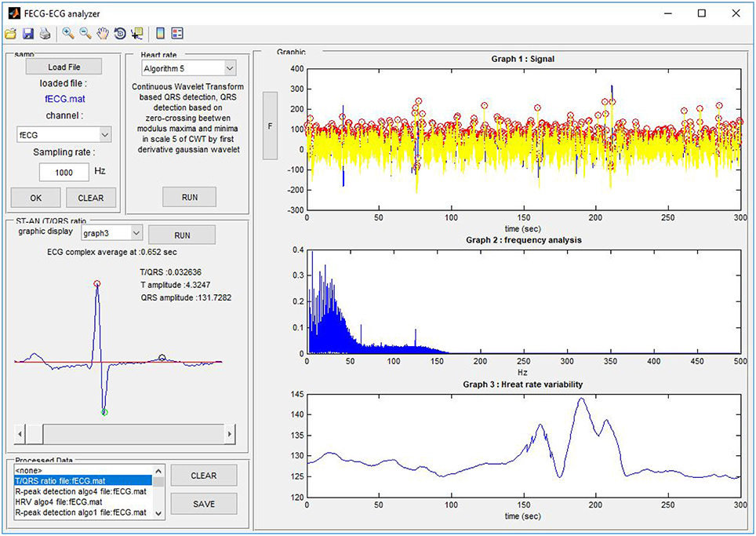756x536 pixels.
Task: Activate the Zoom In magnifier tool
Action: (68, 33)
